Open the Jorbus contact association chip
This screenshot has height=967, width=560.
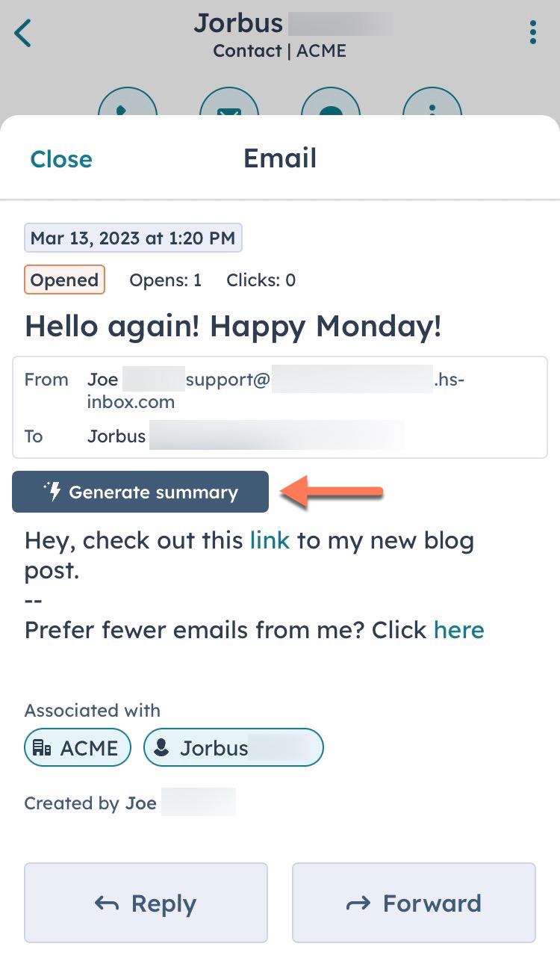click(233, 747)
